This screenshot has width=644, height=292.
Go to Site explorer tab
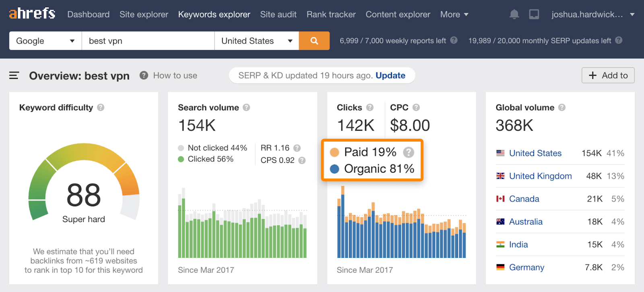coord(144,14)
